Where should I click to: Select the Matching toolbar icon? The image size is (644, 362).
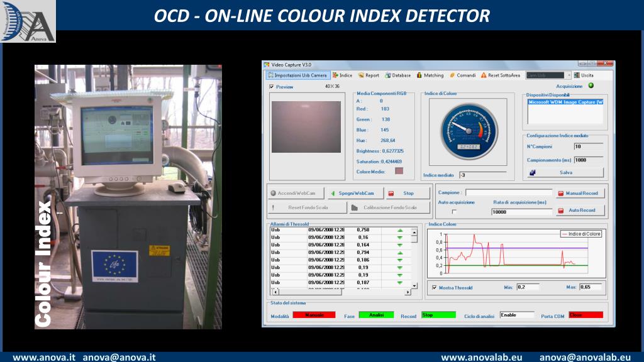click(x=419, y=75)
